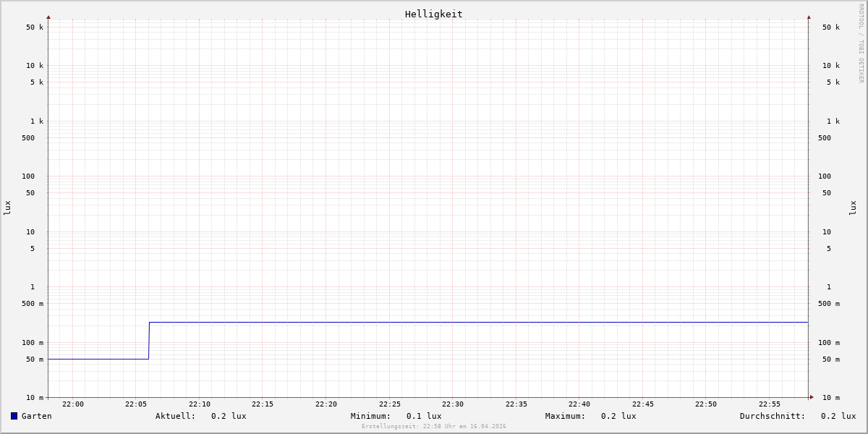The height and width of the screenshot is (434, 868).
Task: Click the red arrow atop the right axis
Action: tap(809, 17)
